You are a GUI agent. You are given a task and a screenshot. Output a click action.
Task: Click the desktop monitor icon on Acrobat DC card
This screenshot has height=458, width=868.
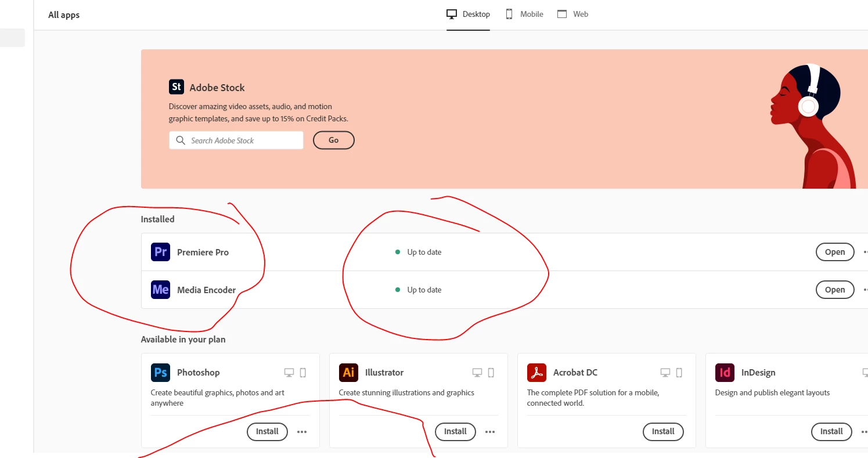tap(665, 373)
